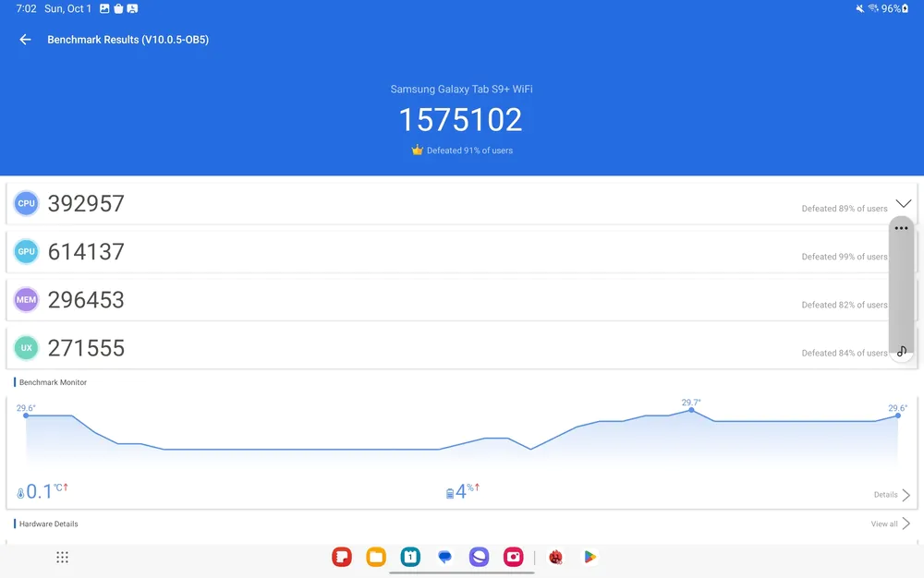
Task: Open Messages app in the dock
Action: [x=445, y=557]
